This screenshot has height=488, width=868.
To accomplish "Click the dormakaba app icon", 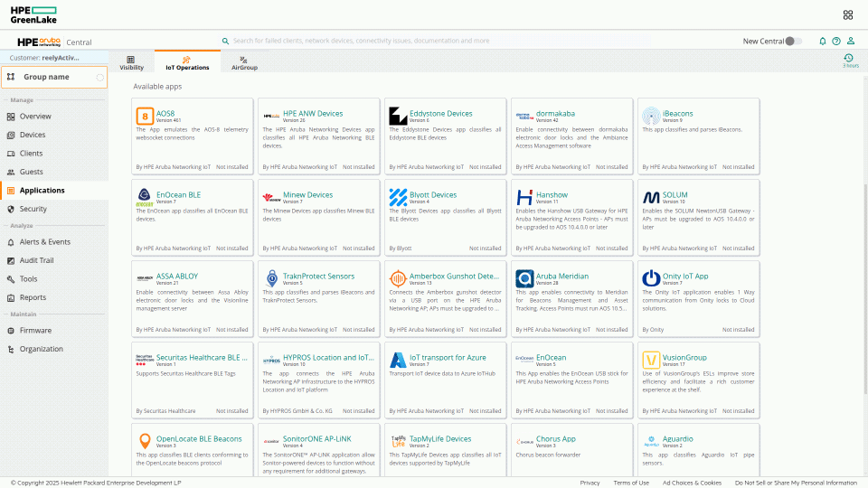I will pos(524,116).
